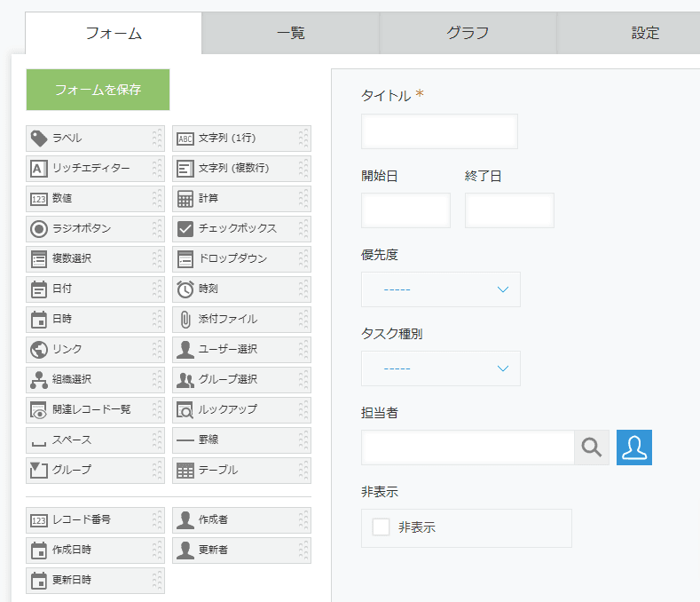The image size is (700, 602).
Task: Click the 数値 123 icon
Action: click(x=39, y=199)
